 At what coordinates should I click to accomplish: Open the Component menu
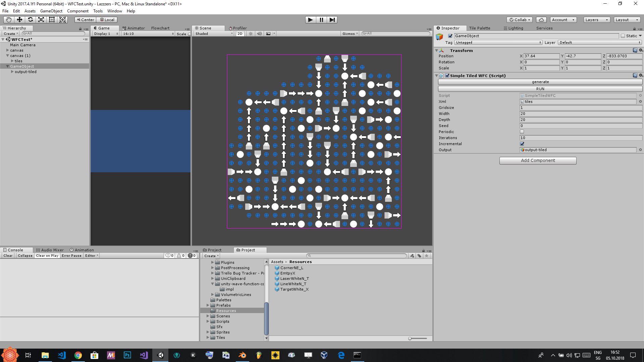coord(77,11)
